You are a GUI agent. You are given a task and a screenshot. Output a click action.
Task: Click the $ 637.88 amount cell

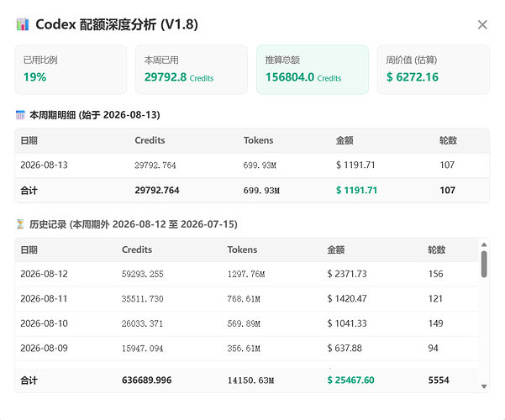pyautogui.click(x=345, y=348)
